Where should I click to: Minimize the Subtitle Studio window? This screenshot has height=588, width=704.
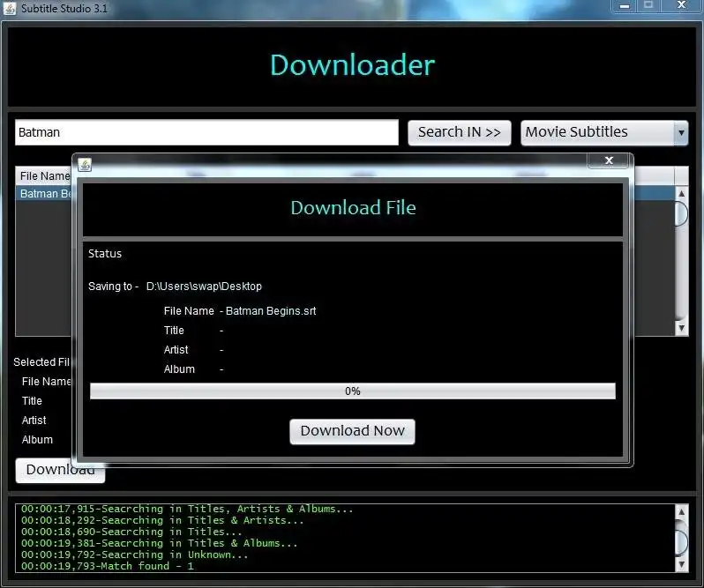coord(624,5)
